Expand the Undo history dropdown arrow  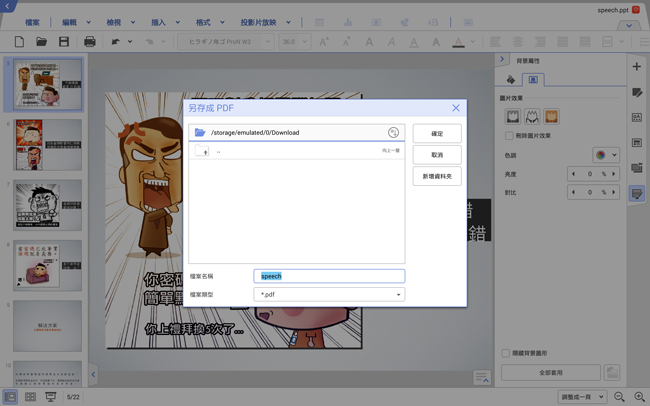click(x=130, y=41)
